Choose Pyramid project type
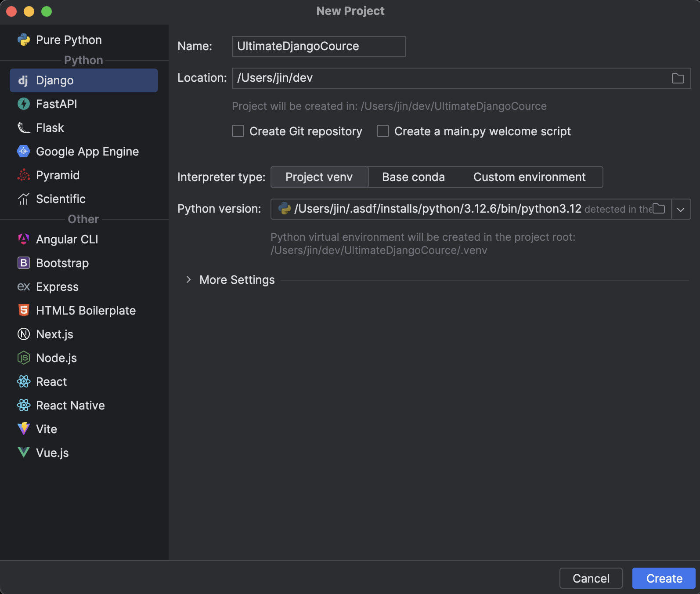Image resolution: width=700 pixels, height=594 pixels. point(84,175)
